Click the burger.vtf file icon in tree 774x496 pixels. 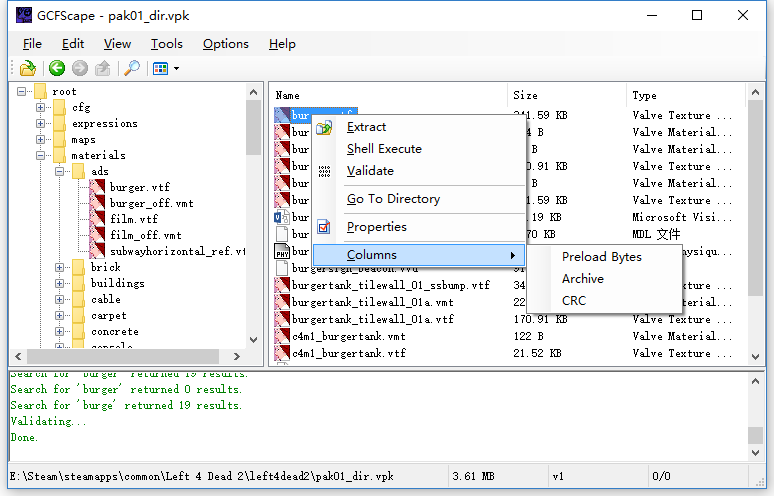pyautogui.click(x=97, y=187)
